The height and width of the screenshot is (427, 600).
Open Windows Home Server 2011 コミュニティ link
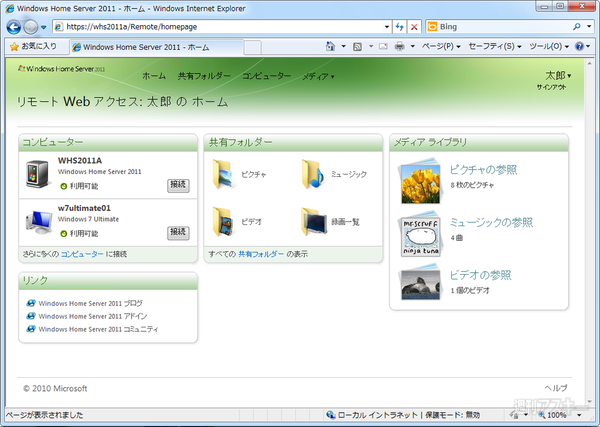point(98,329)
